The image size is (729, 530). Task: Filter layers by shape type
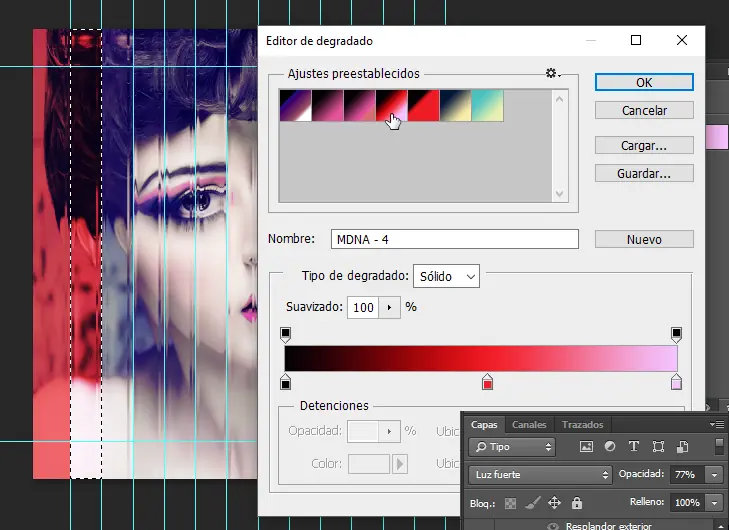pos(658,447)
